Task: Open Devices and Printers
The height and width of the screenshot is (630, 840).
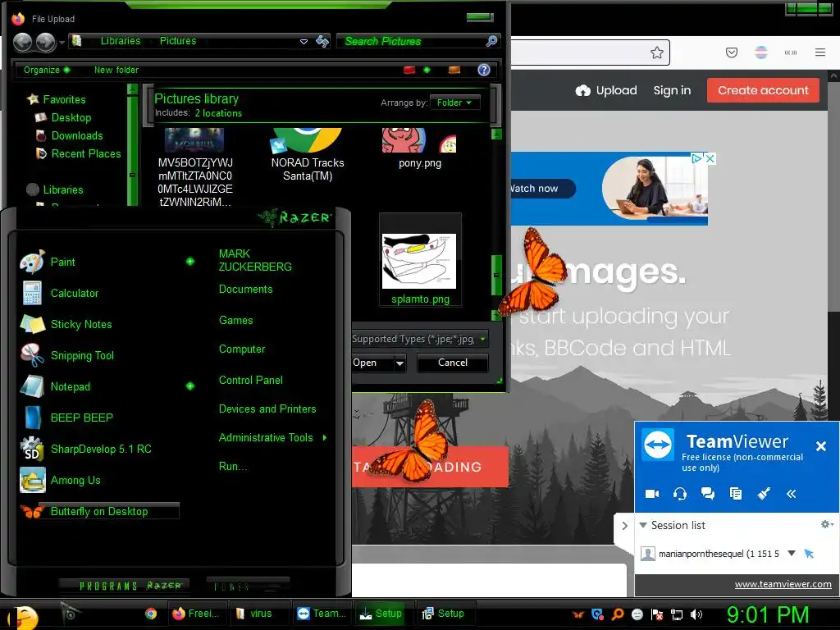Action: click(267, 409)
